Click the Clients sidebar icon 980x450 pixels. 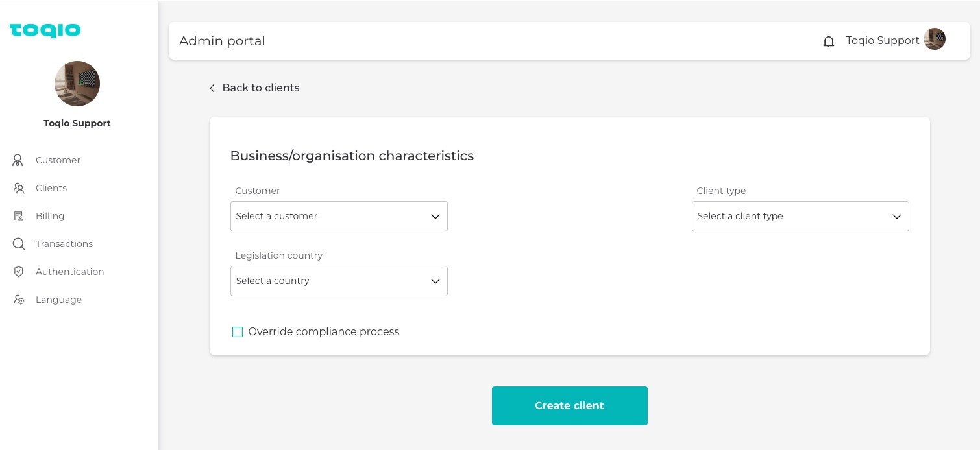click(x=19, y=188)
